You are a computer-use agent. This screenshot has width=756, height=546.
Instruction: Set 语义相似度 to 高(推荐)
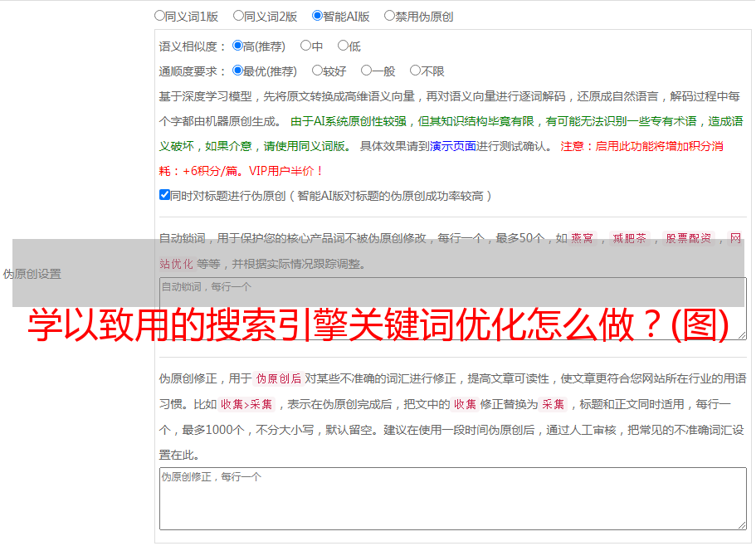238,46
